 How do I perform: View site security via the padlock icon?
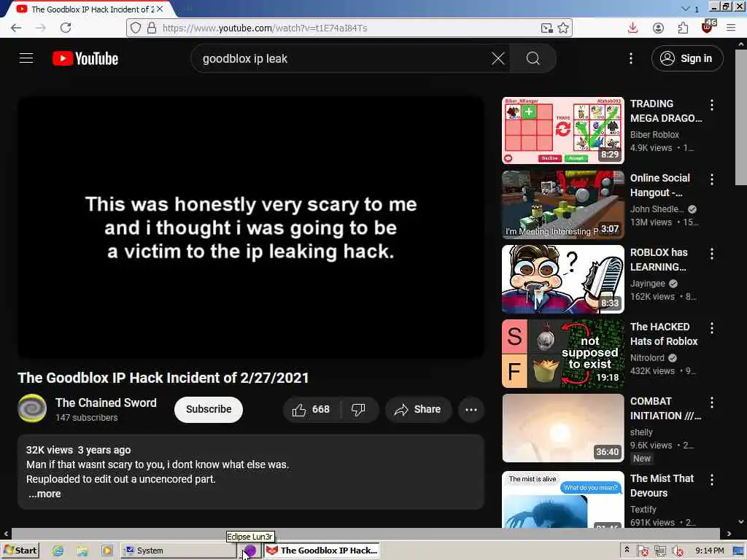152,28
